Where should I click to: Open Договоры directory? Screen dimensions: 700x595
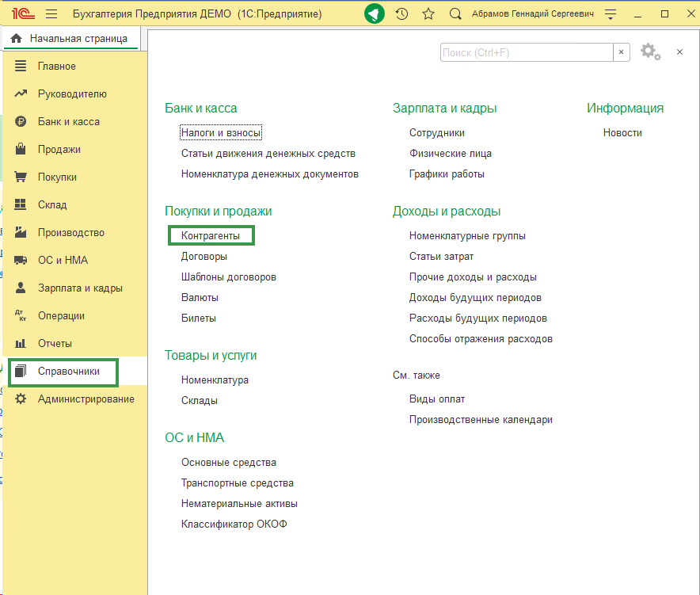pos(204,257)
